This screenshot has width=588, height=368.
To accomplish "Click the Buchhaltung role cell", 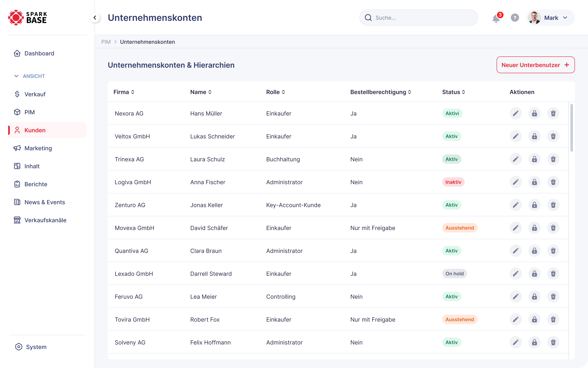I will [x=283, y=159].
